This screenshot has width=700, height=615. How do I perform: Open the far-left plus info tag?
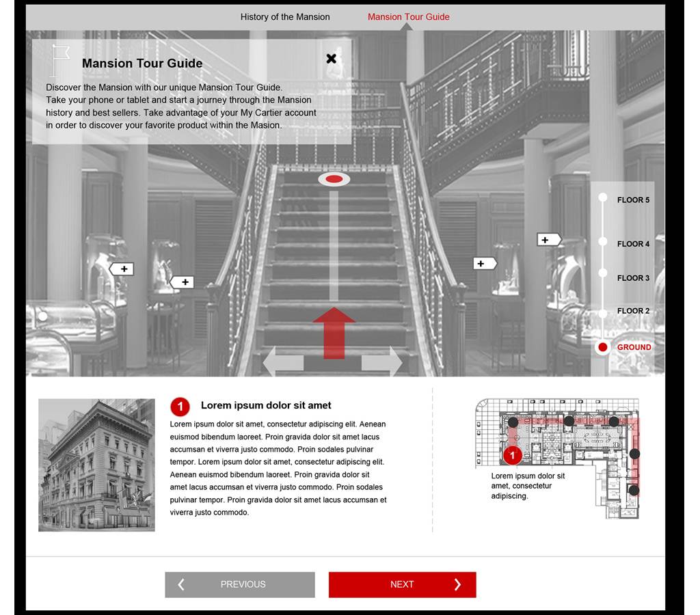122,269
